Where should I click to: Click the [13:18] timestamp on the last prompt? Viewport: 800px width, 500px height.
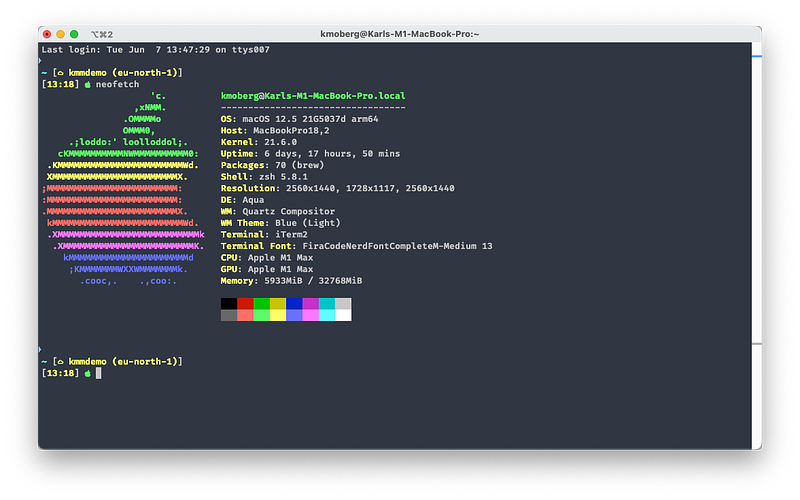pyautogui.click(x=60, y=373)
